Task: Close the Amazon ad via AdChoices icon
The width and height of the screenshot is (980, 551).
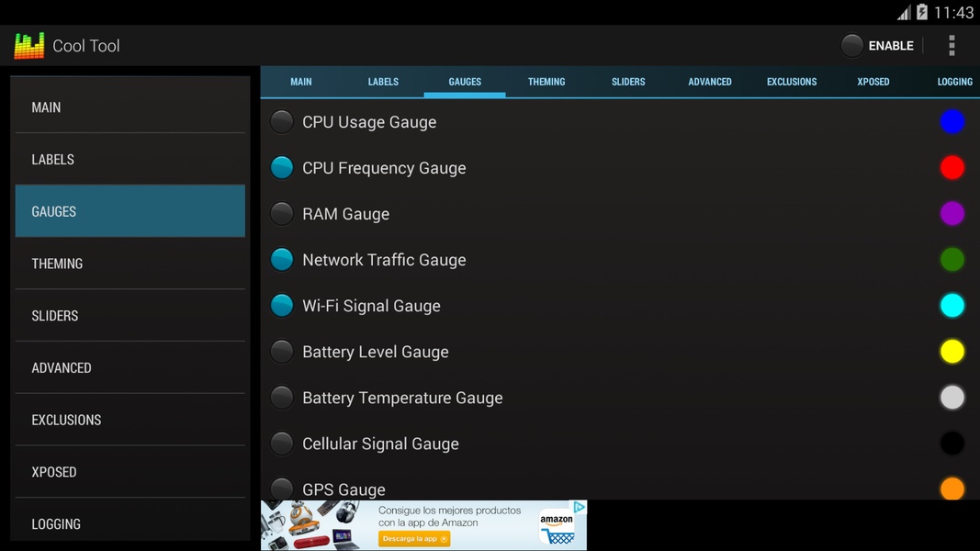Action: [580, 507]
